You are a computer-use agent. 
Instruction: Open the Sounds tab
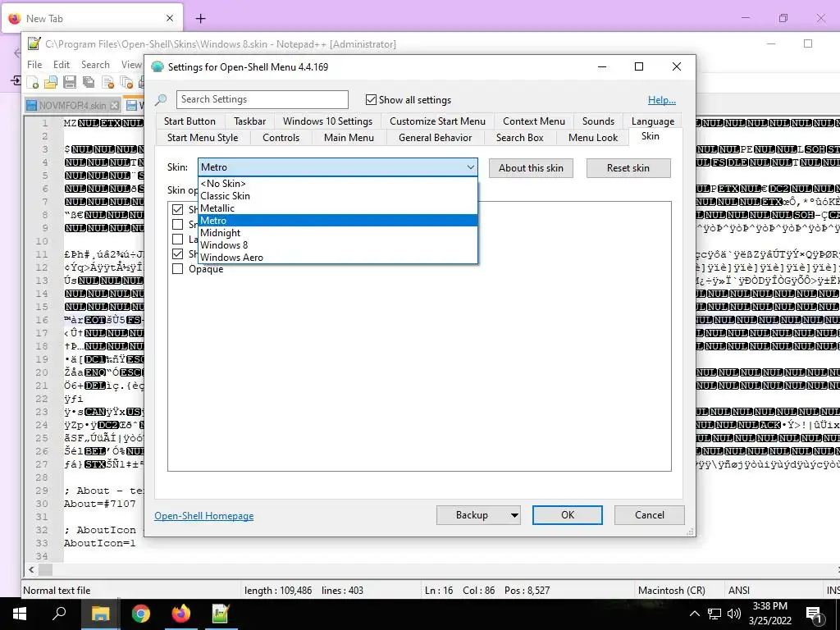pos(598,121)
